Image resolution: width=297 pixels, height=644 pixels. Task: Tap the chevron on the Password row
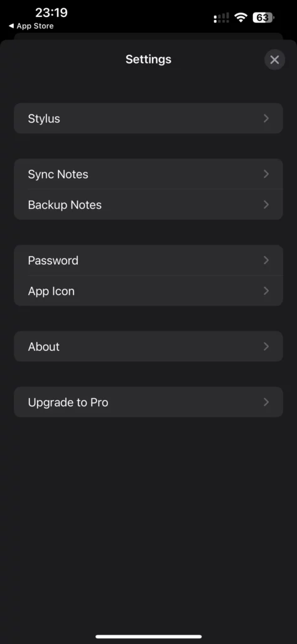tap(266, 260)
